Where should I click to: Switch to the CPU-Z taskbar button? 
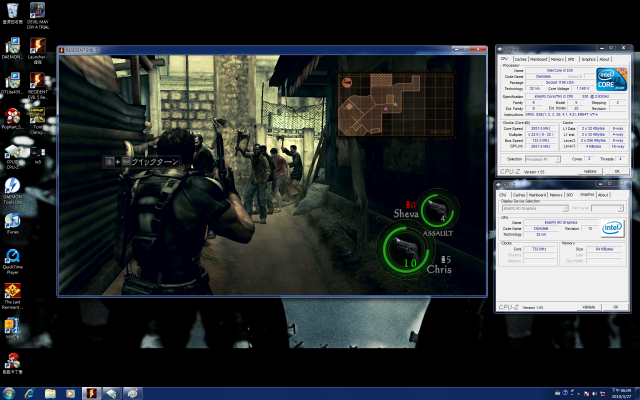tap(112, 393)
